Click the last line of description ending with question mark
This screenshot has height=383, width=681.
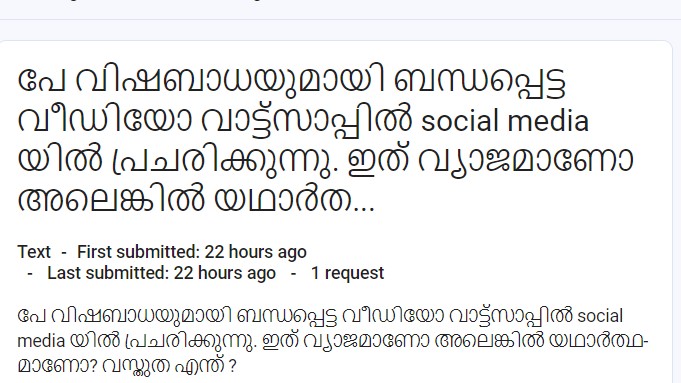pos(126,366)
